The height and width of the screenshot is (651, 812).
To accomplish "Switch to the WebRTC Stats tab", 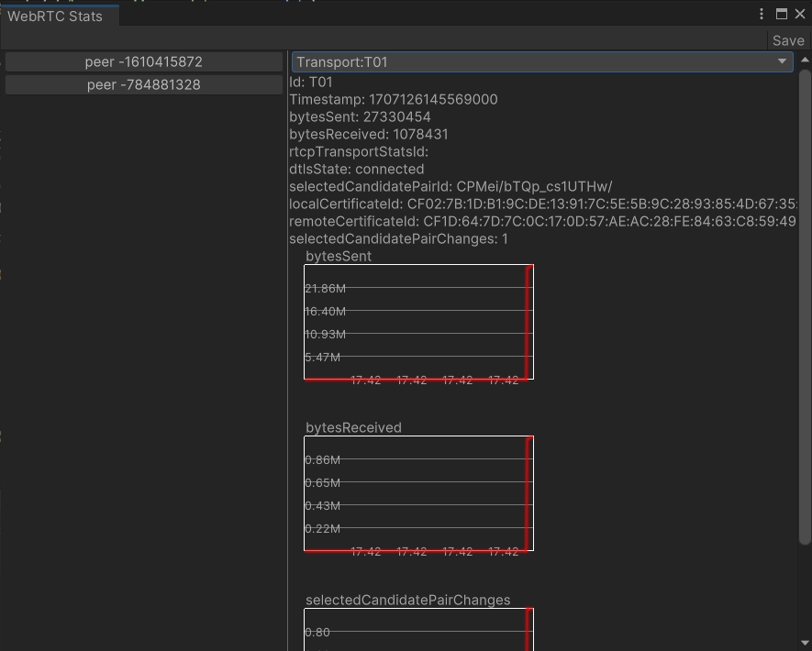I will point(55,17).
